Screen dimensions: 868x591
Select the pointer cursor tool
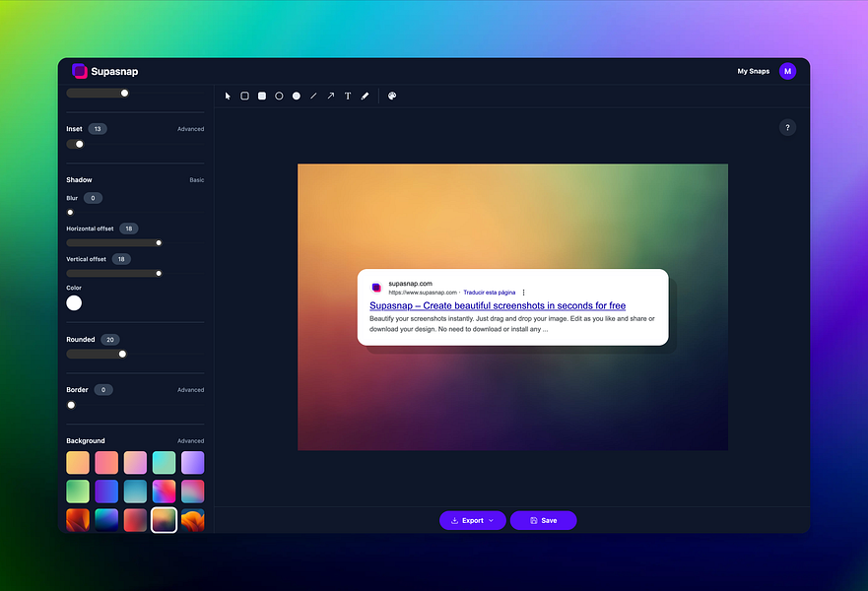pos(228,96)
